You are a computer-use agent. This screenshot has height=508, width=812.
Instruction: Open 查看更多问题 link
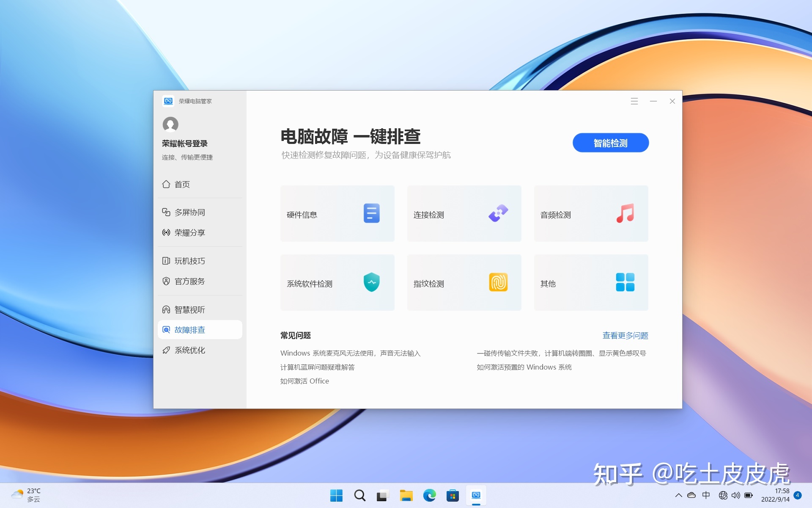click(x=625, y=335)
